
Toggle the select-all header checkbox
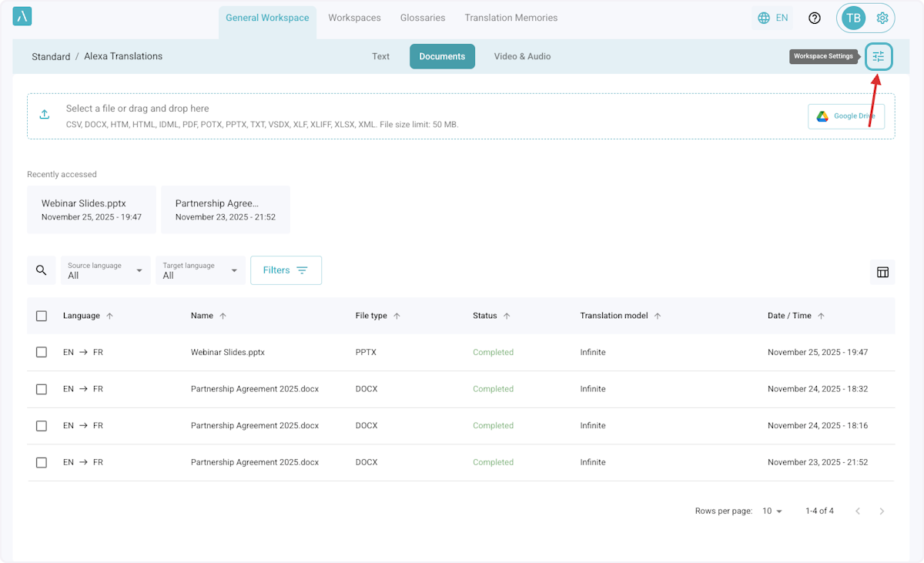42,316
